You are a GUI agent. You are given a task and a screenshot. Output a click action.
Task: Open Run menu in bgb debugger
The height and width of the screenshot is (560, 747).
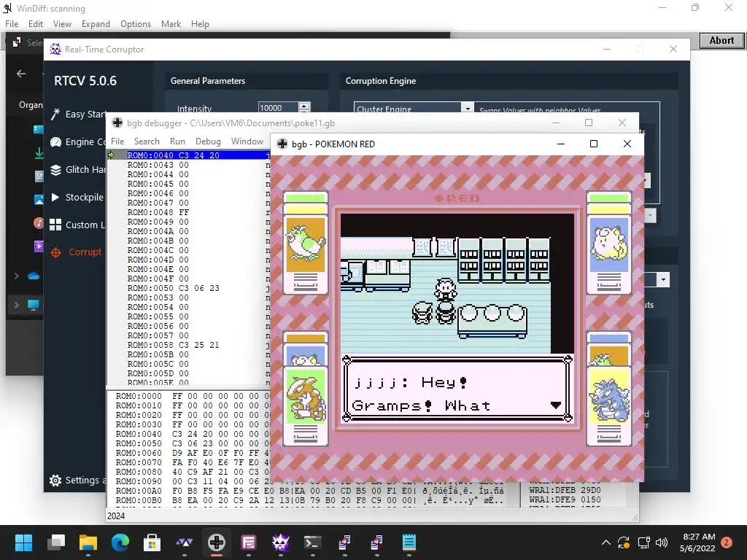(x=177, y=141)
